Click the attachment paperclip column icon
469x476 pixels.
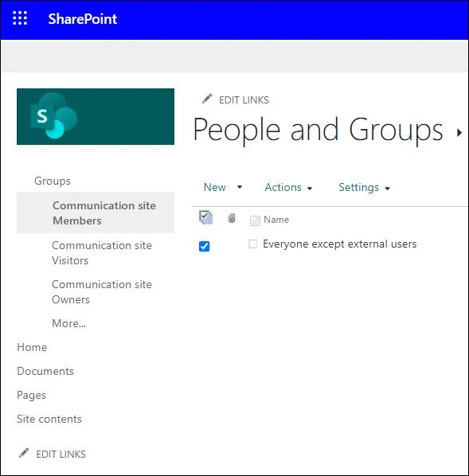[x=232, y=218]
